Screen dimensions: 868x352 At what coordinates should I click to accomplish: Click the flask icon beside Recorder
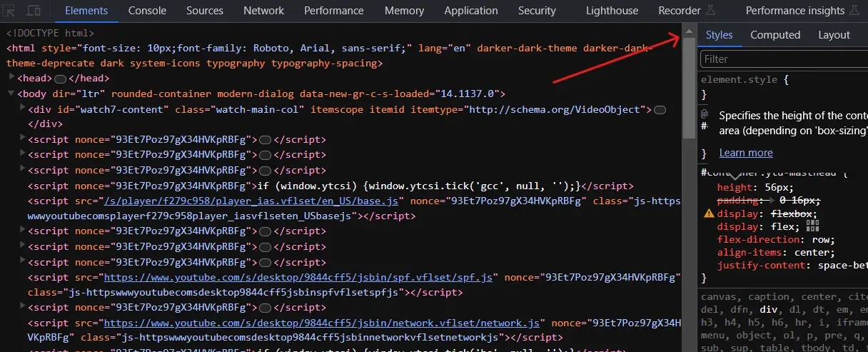[710, 11]
